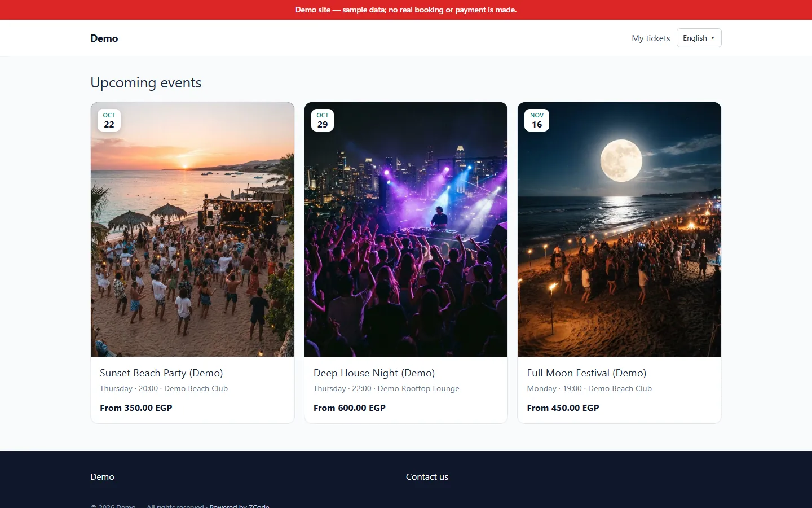Open Full Moon Festival event photo

[x=619, y=229]
